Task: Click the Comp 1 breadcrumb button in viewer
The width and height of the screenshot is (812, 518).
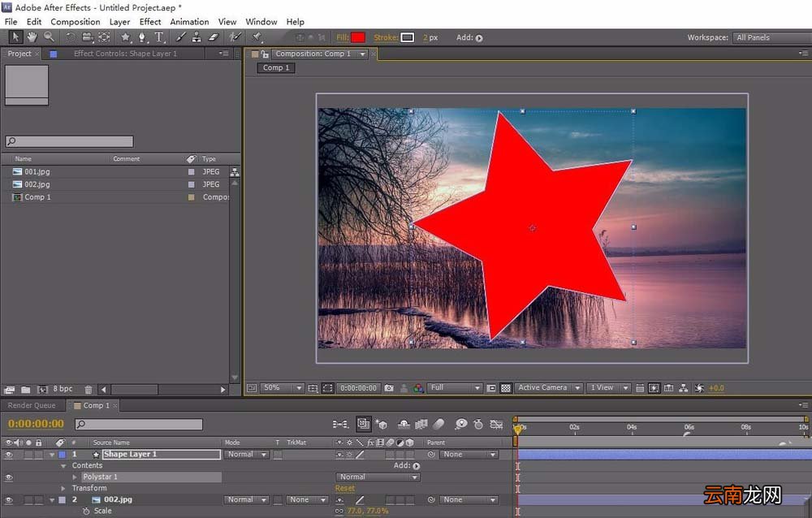Action: 276,68
